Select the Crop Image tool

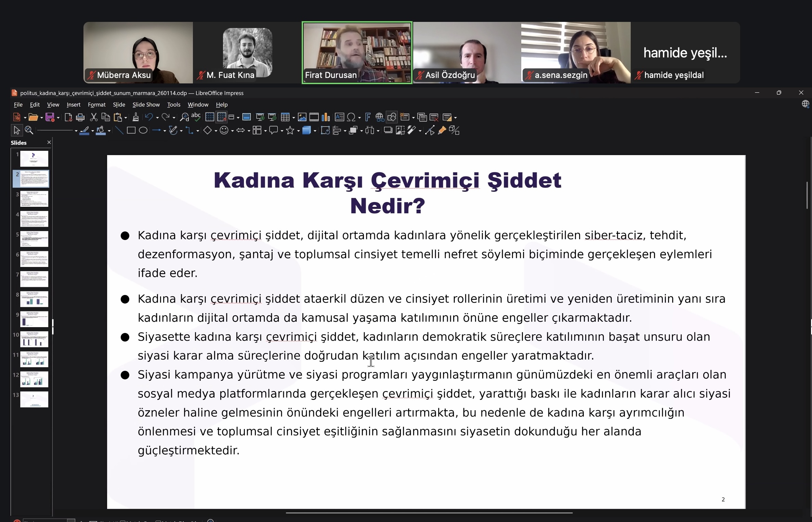[x=400, y=130]
